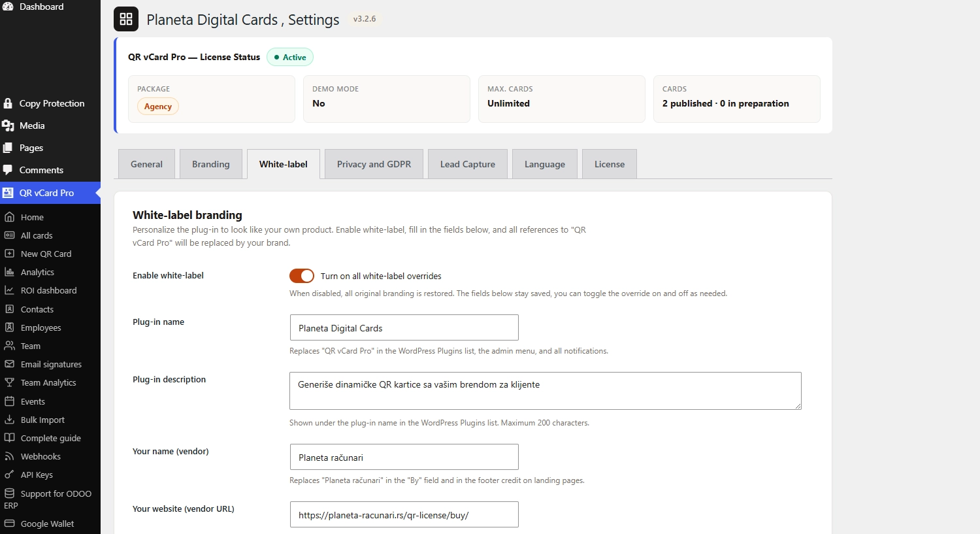
Task: Disable the Enable white-label toggle
Action: (302, 276)
